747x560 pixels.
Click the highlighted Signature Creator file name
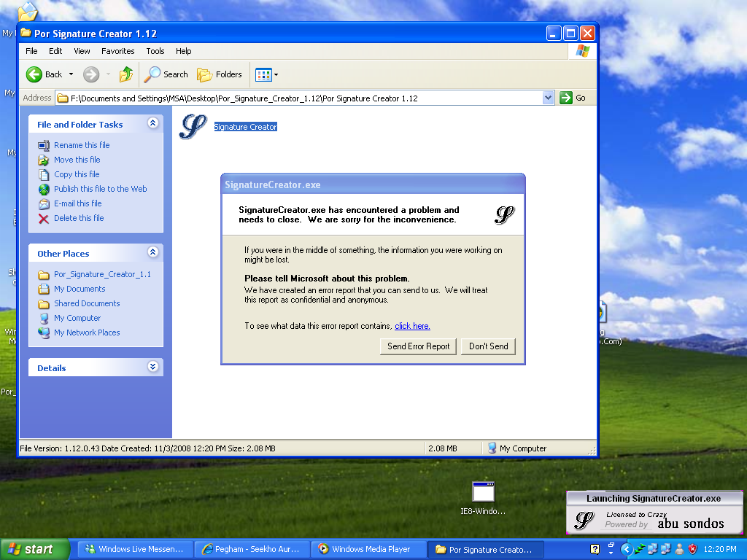point(245,127)
